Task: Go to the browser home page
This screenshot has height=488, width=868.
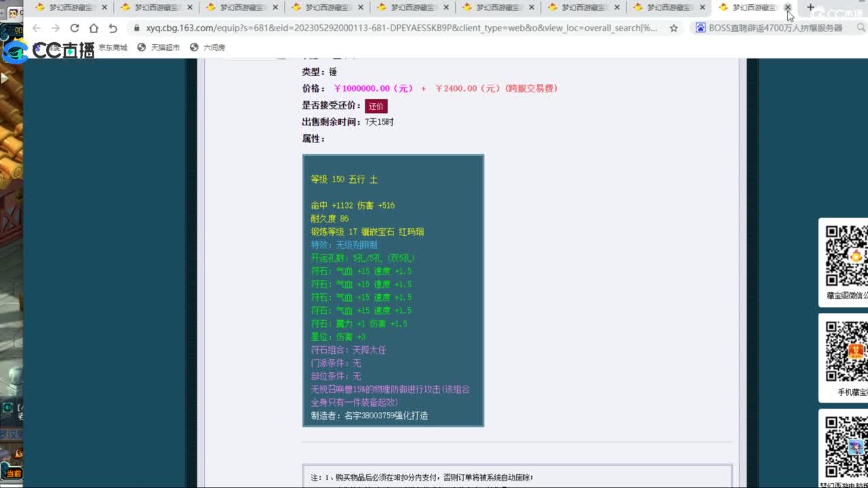Action: point(94,28)
